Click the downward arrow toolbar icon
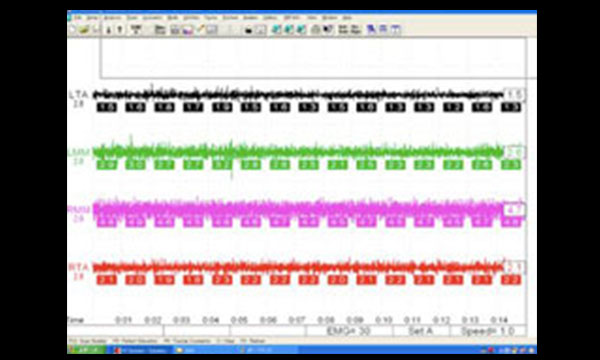The image size is (600, 360). pos(109,29)
